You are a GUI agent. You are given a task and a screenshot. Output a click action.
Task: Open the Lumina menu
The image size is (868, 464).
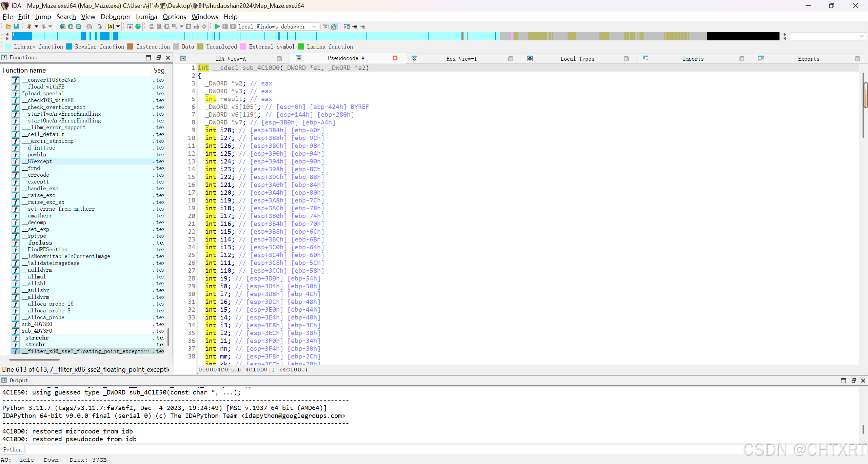146,17
